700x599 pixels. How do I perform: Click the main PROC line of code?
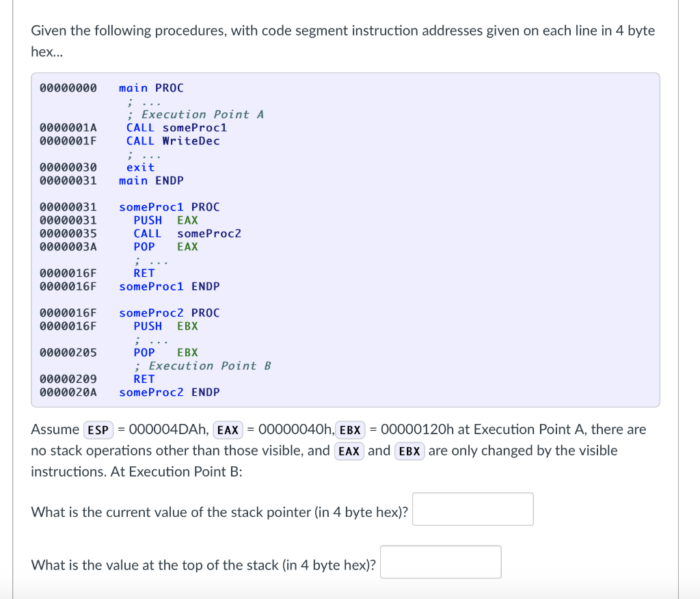[150, 88]
